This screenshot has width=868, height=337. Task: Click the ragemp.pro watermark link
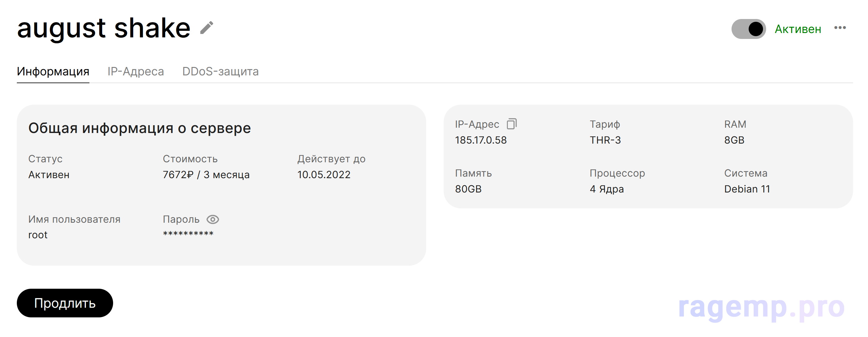tap(761, 307)
